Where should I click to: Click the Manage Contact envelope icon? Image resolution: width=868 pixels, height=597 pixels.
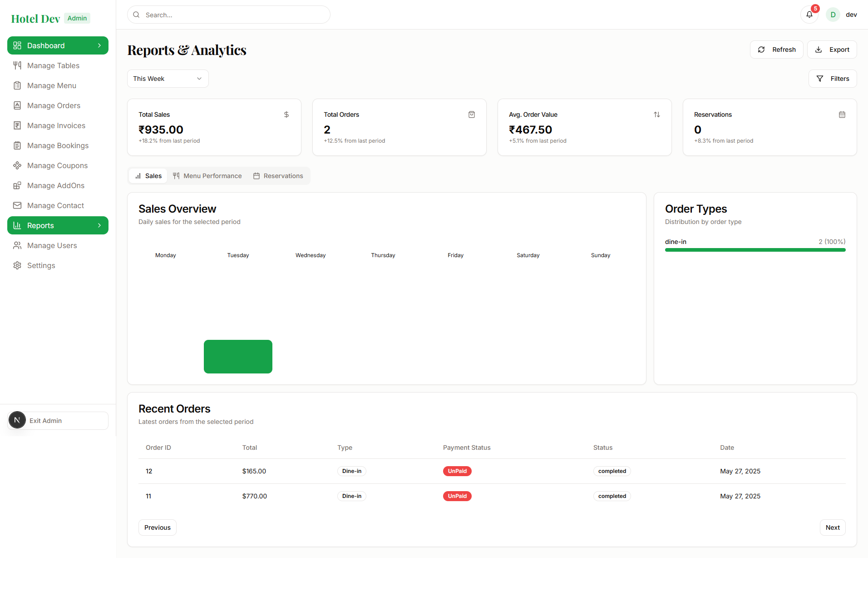(17, 205)
